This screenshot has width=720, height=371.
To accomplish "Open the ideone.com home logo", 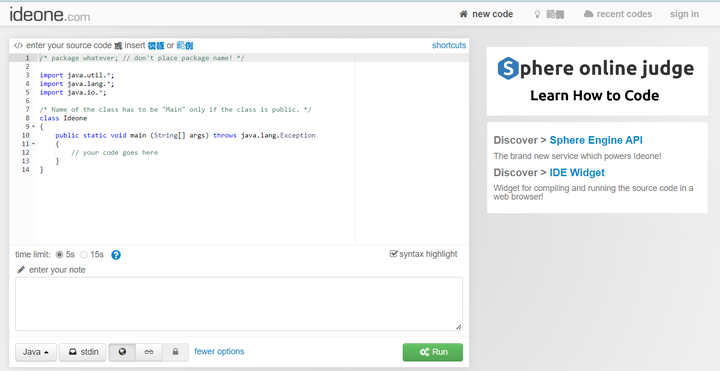I will coord(50,14).
